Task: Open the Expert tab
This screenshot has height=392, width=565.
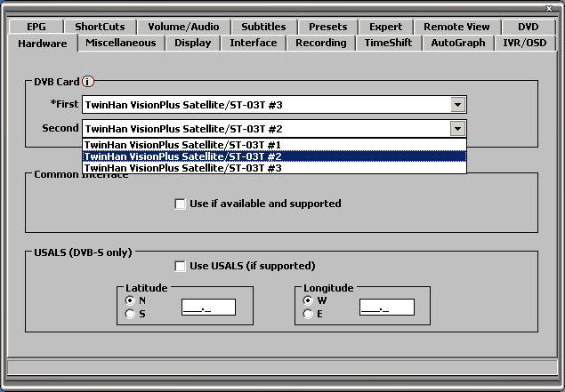Action: coord(385,27)
